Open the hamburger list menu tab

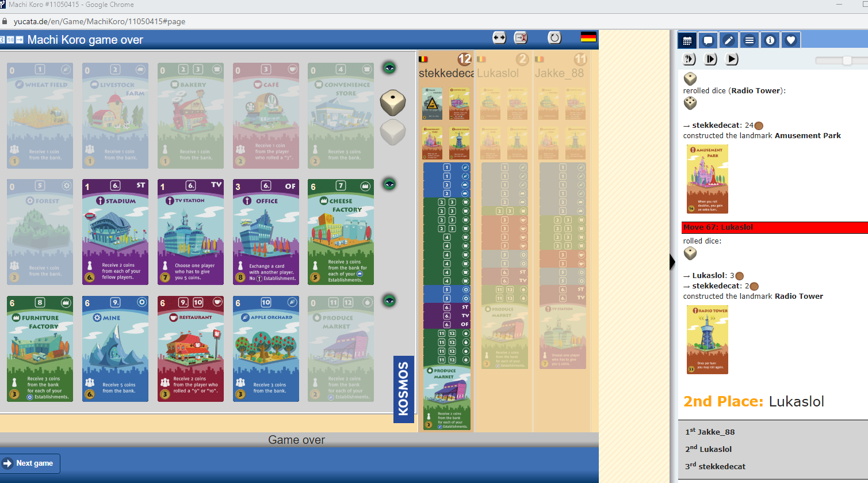click(x=750, y=40)
